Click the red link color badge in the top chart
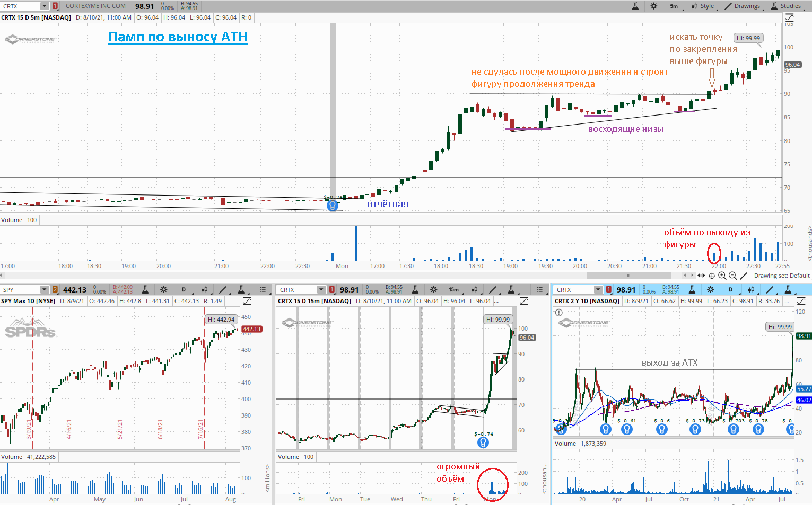This screenshot has width=812, height=505. tap(55, 6)
